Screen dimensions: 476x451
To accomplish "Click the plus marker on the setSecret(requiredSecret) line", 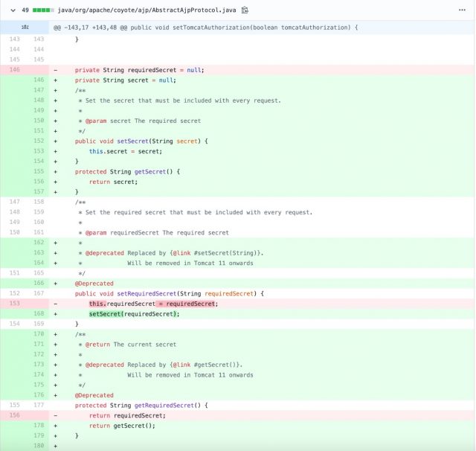I will click(55, 314).
